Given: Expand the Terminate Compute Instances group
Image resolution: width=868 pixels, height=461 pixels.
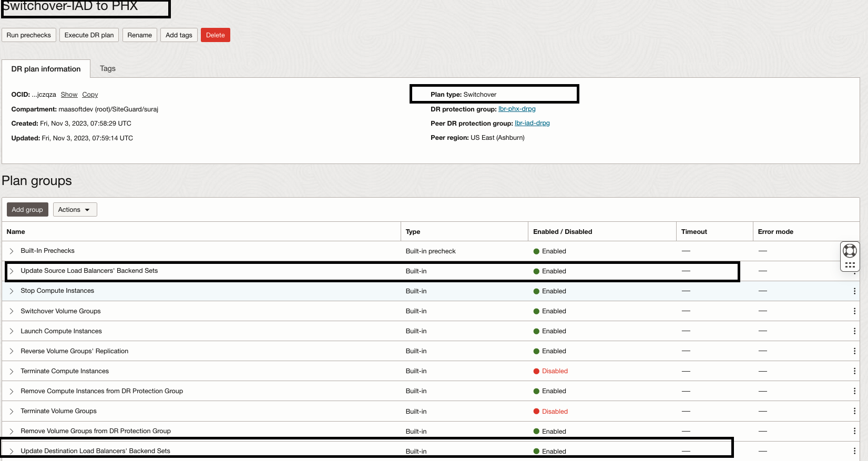Looking at the screenshot, I should [x=12, y=371].
